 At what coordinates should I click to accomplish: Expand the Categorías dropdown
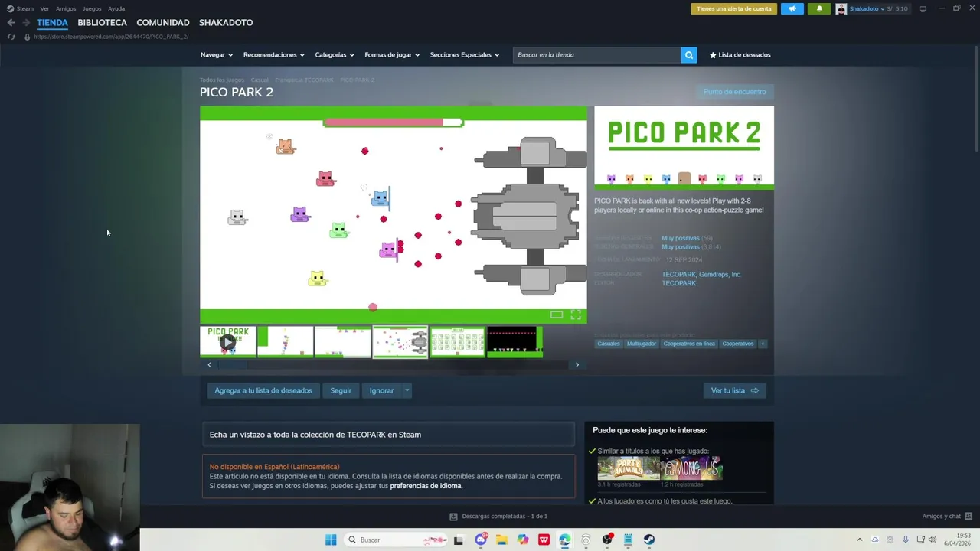coord(335,55)
